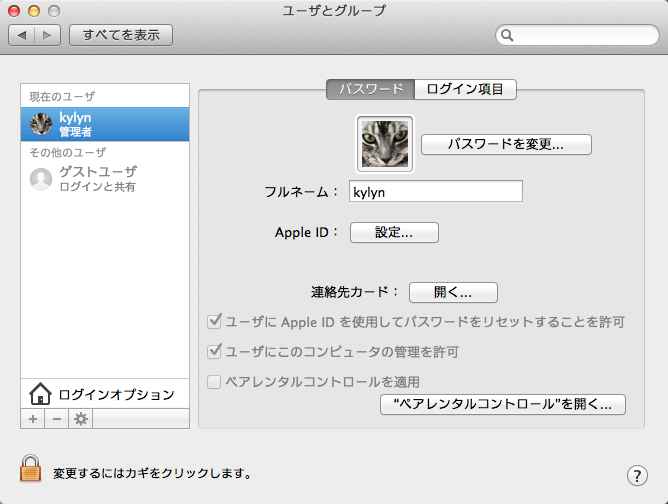Click the house icon for login options
The width and height of the screenshot is (668, 504).
pyautogui.click(x=40, y=394)
